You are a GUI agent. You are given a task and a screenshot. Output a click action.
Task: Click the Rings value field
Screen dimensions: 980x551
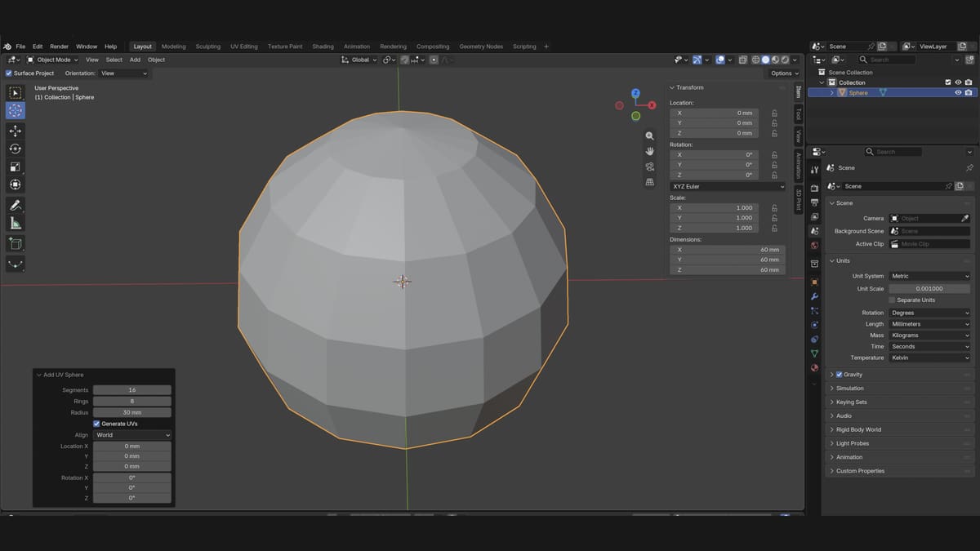[132, 401]
